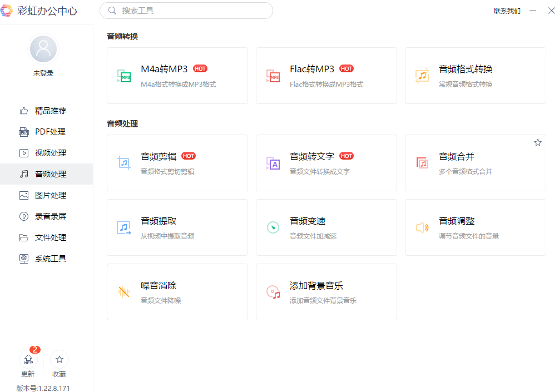Click the M4a转MP3 green icon

pos(124,76)
